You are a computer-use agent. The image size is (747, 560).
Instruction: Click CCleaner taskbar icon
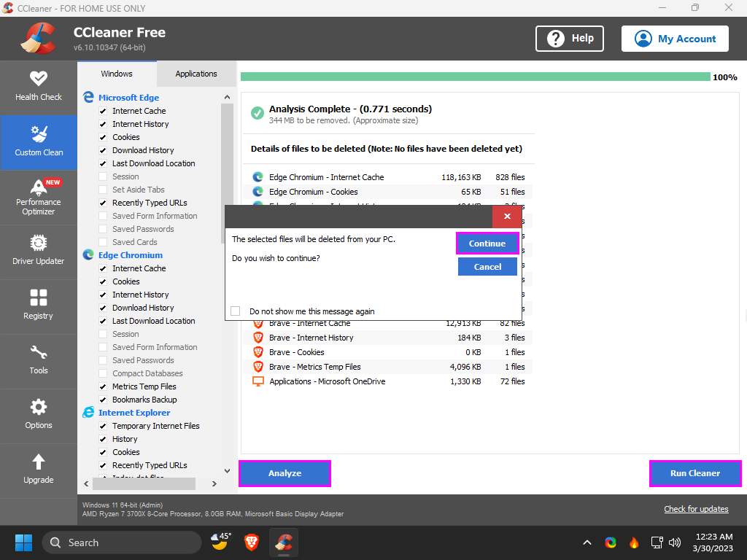(284, 542)
